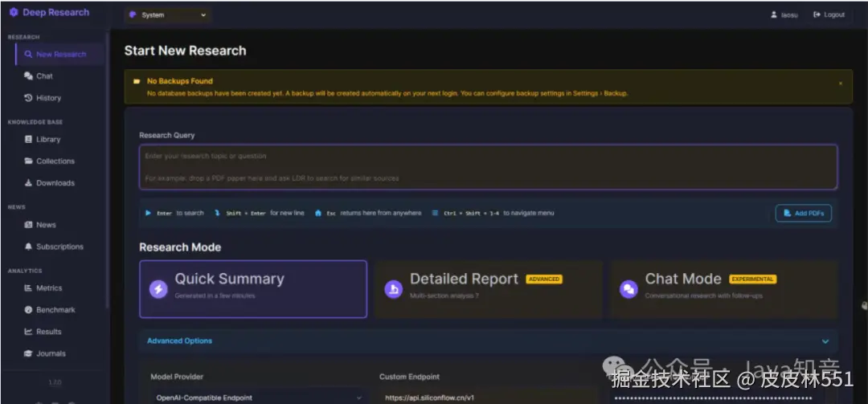Click the Advanced Options chevron arrow
The width and height of the screenshot is (868, 404).
(825, 341)
